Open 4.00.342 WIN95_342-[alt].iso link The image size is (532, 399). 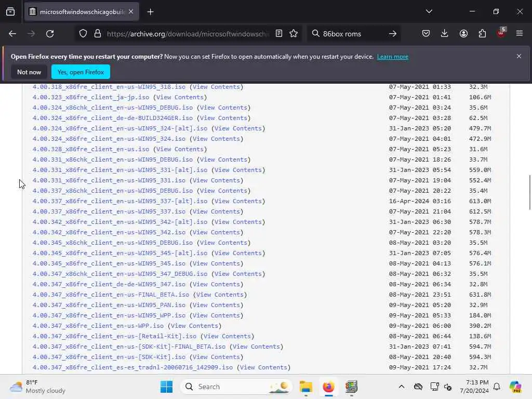[120, 222]
